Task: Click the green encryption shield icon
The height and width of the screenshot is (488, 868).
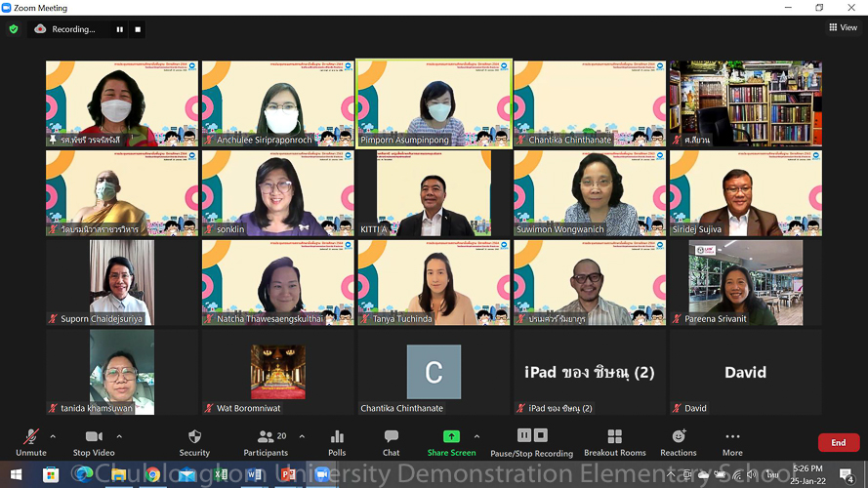Action: [x=14, y=29]
